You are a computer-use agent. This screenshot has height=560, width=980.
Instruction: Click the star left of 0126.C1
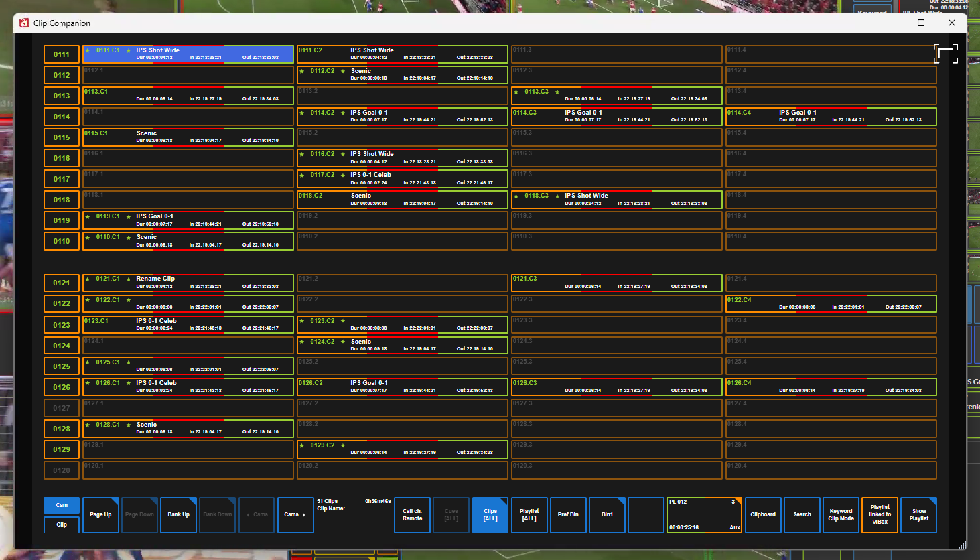click(88, 383)
